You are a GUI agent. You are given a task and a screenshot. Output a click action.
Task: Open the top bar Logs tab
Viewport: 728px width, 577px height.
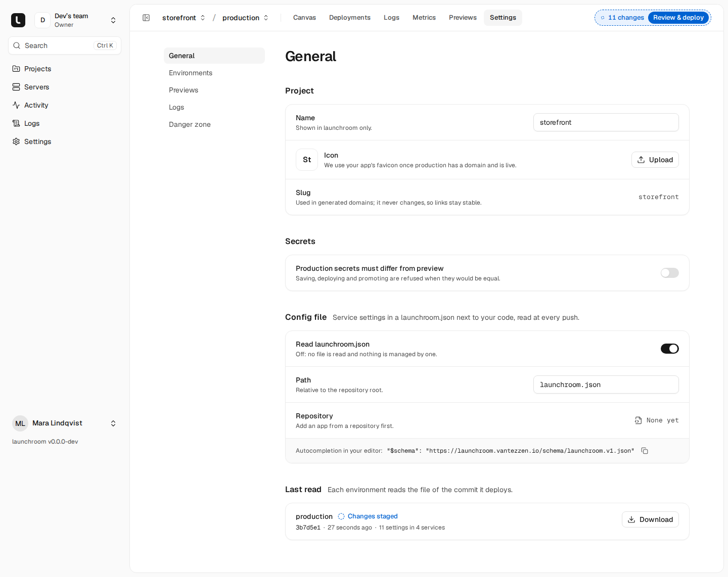[391, 18]
